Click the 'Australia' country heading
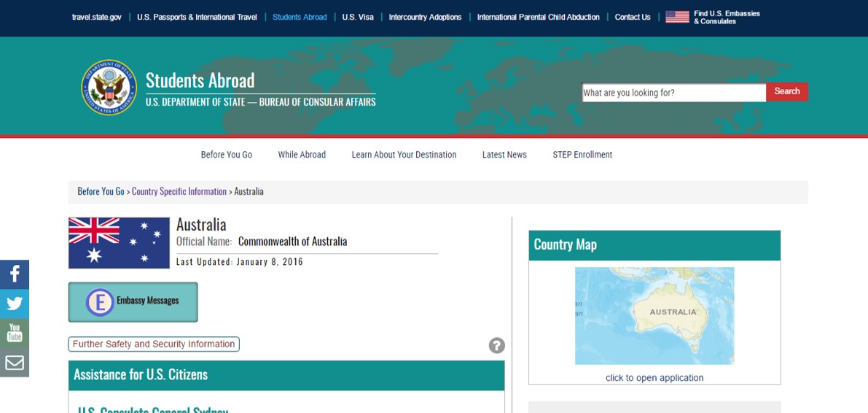Viewport: 868px width, 413px height. [x=201, y=225]
